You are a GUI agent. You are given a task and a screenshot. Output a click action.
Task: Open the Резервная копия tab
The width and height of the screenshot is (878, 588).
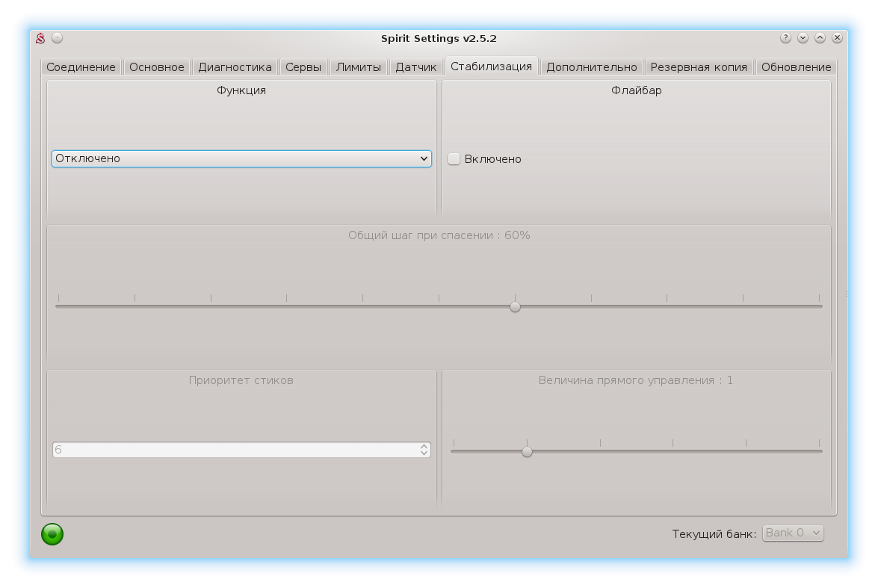pyautogui.click(x=699, y=67)
